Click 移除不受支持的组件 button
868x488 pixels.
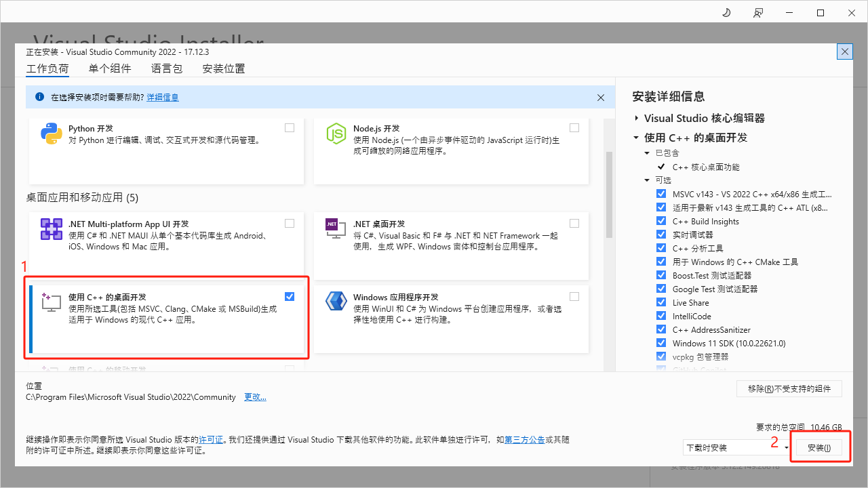(789, 389)
